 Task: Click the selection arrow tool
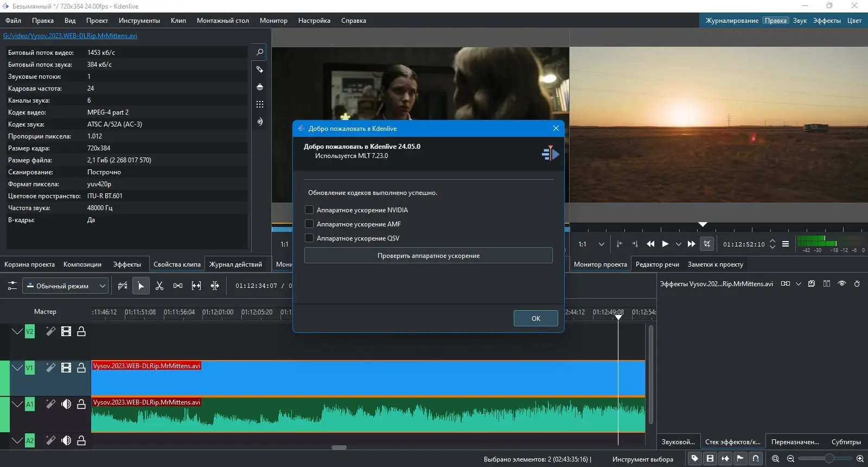click(x=141, y=286)
